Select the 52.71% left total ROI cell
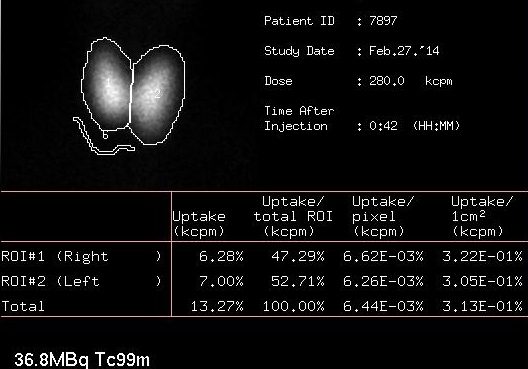528x369 pixels. (298, 281)
